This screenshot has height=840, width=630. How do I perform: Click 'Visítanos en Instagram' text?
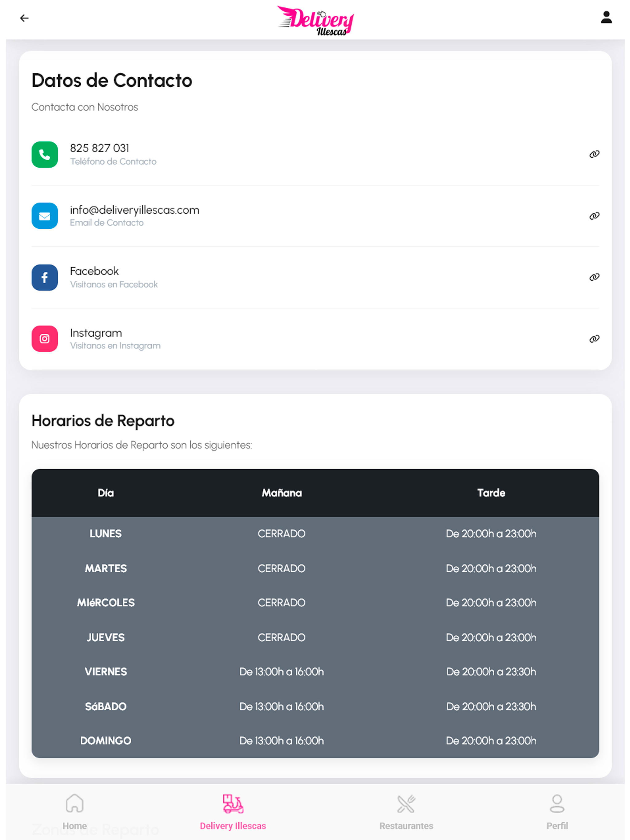point(115,346)
